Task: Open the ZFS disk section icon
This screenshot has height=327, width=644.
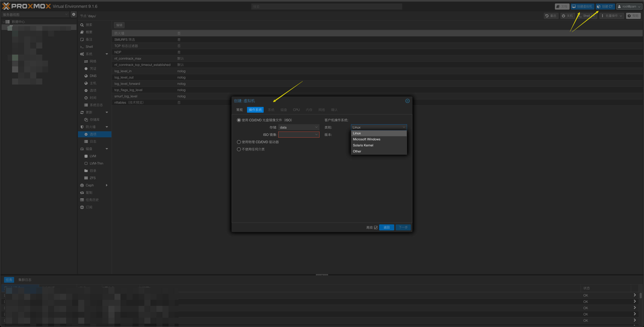Action: (x=86, y=178)
